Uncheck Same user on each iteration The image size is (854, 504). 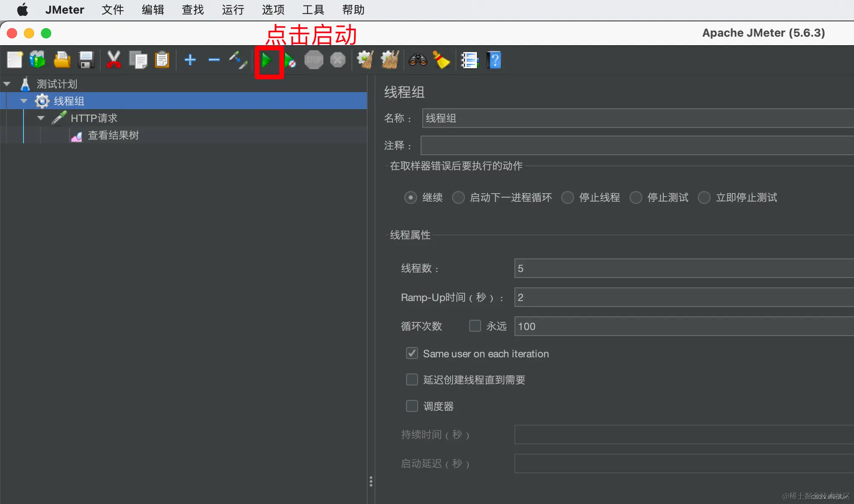pos(412,353)
